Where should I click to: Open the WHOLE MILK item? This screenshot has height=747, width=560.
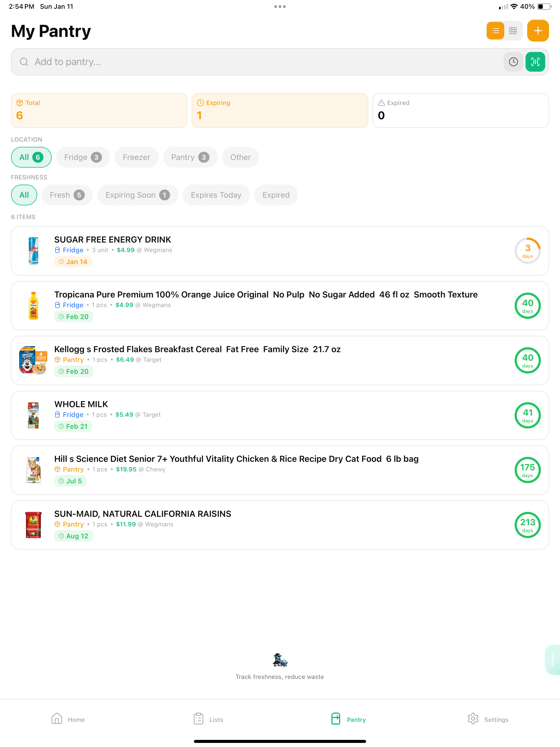(x=280, y=415)
